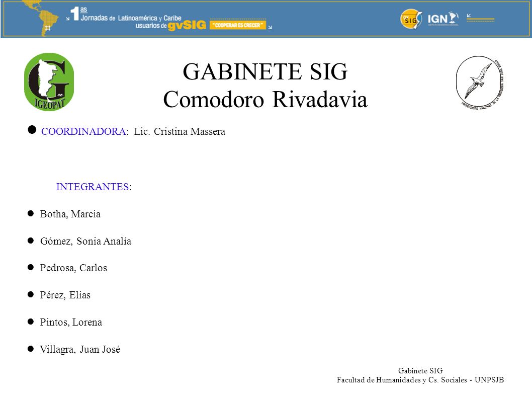532x399 pixels.
Task: Click the green IGEOPAT logo
Action: (x=49, y=82)
